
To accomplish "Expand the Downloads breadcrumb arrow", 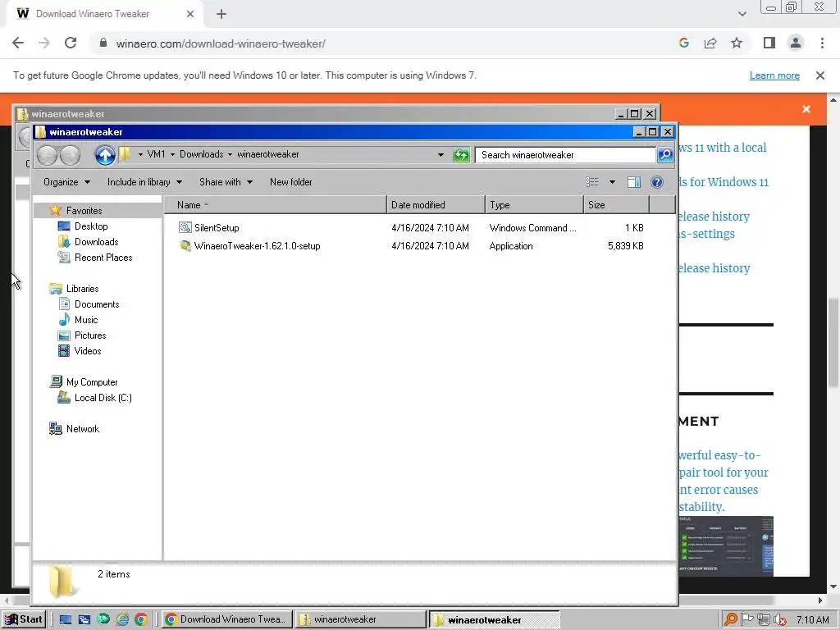I will [230, 154].
